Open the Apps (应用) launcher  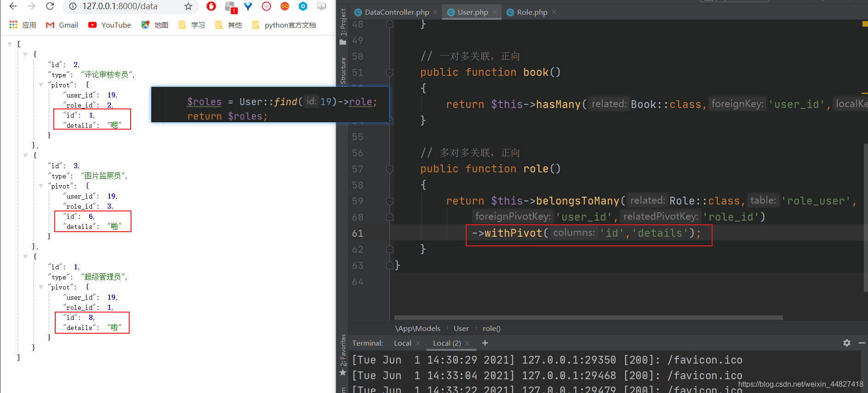pos(23,25)
